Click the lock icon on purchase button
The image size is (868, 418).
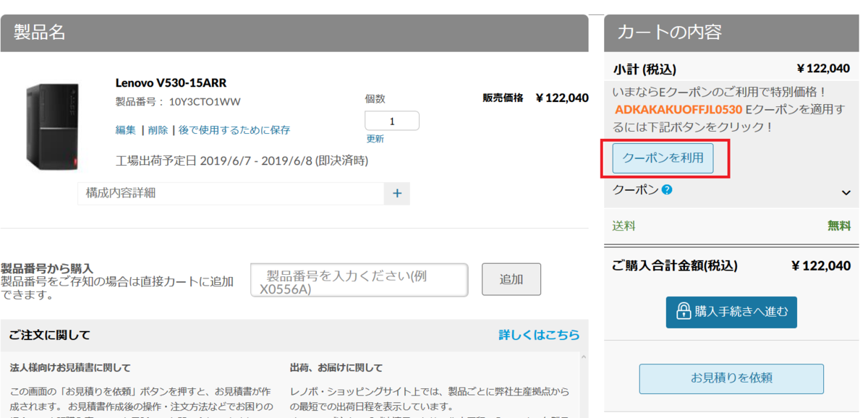click(x=684, y=312)
